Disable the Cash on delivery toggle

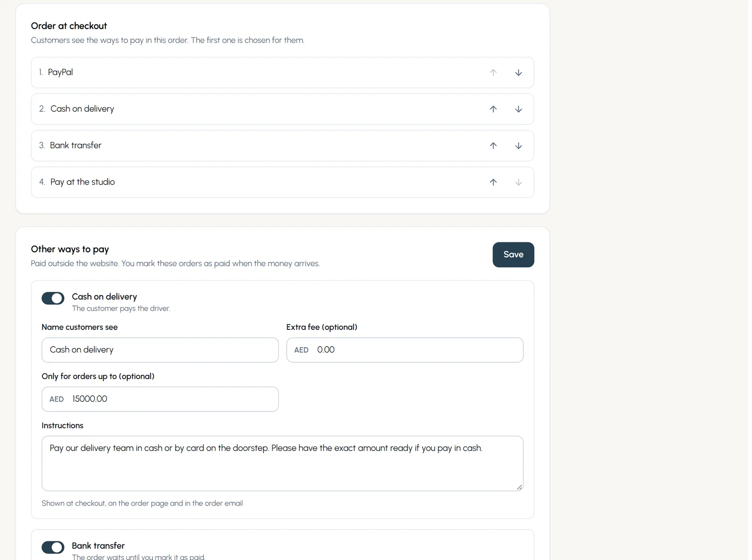tap(53, 298)
